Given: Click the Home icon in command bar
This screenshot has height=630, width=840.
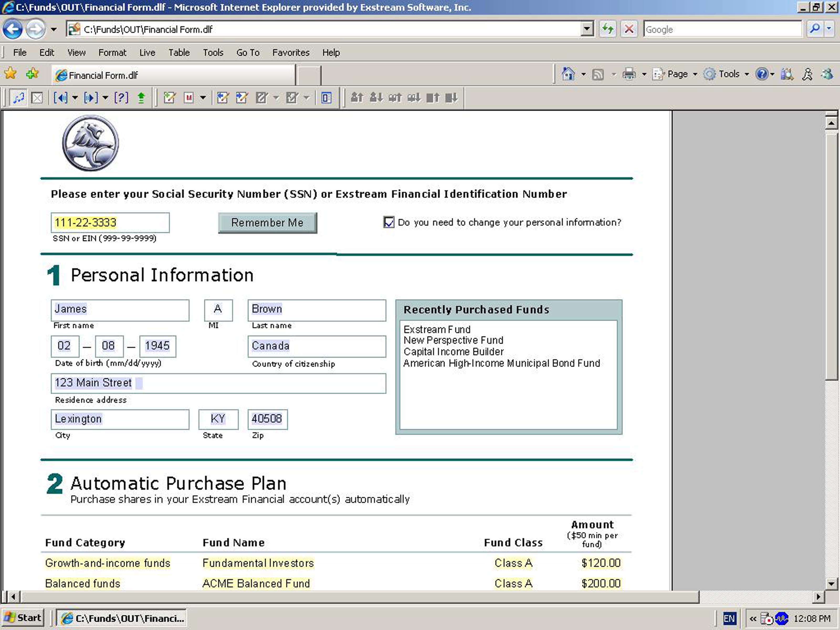Looking at the screenshot, I should 568,74.
